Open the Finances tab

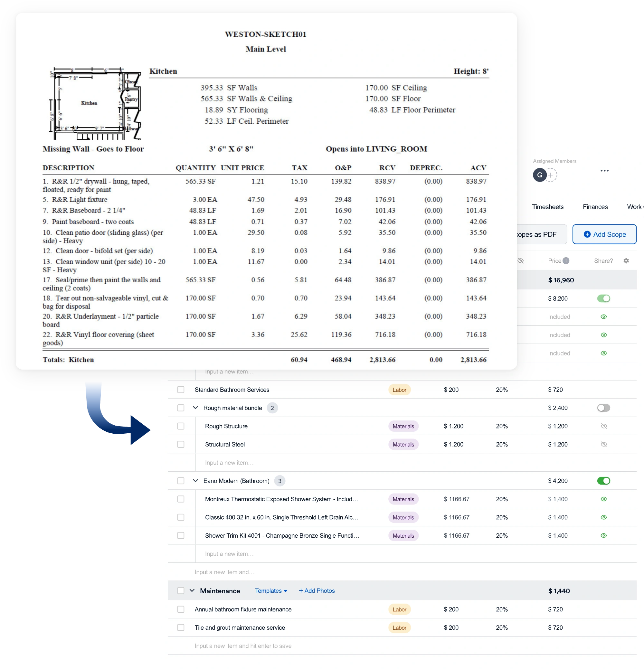click(x=595, y=207)
